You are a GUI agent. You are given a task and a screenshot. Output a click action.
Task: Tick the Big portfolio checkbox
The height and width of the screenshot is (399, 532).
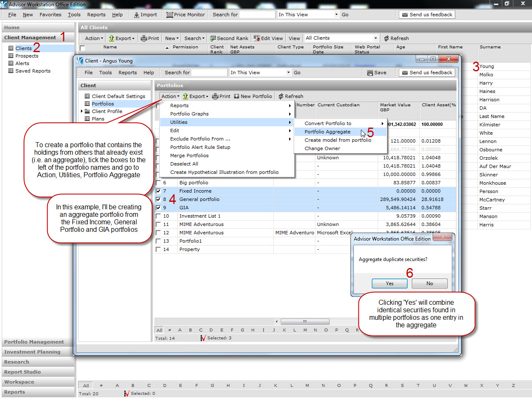tap(158, 183)
